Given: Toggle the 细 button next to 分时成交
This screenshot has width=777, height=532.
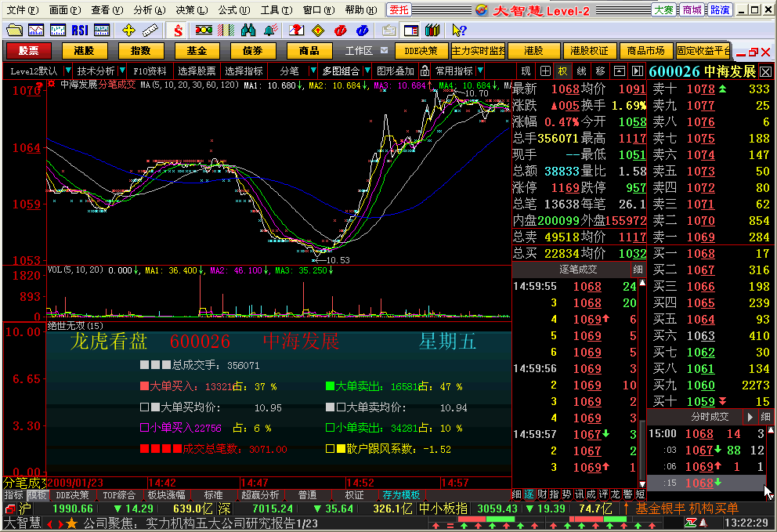Looking at the screenshot, I should coord(765,417).
